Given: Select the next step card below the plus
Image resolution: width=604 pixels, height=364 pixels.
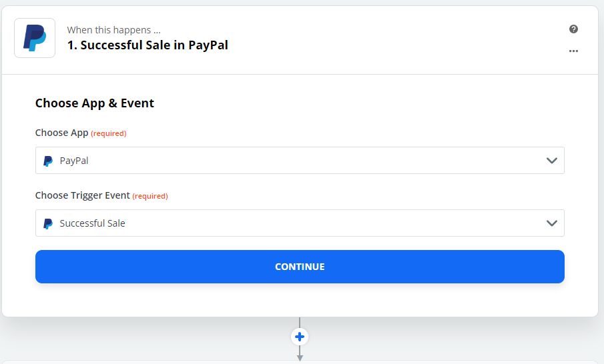Looking at the screenshot, I should pos(300,362).
